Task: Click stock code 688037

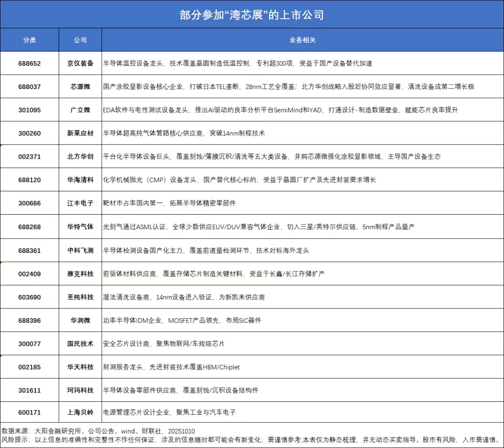Action: [x=29, y=87]
